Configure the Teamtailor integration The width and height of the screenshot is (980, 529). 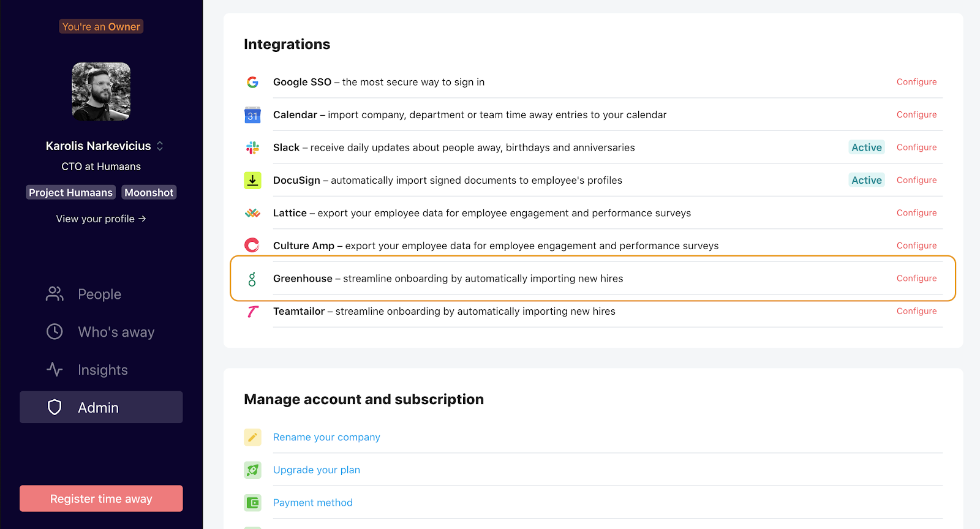pos(916,311)
